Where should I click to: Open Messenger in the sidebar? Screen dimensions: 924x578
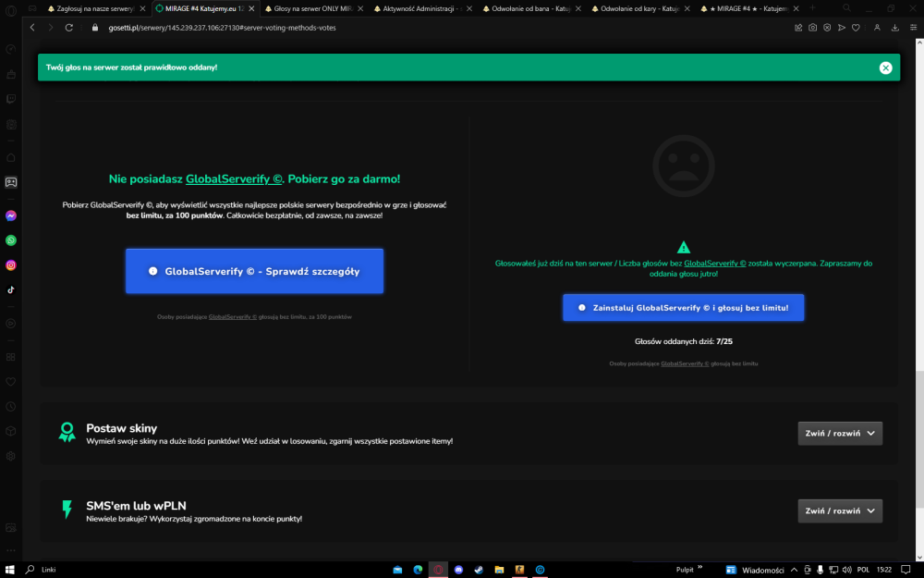[10, 215]
